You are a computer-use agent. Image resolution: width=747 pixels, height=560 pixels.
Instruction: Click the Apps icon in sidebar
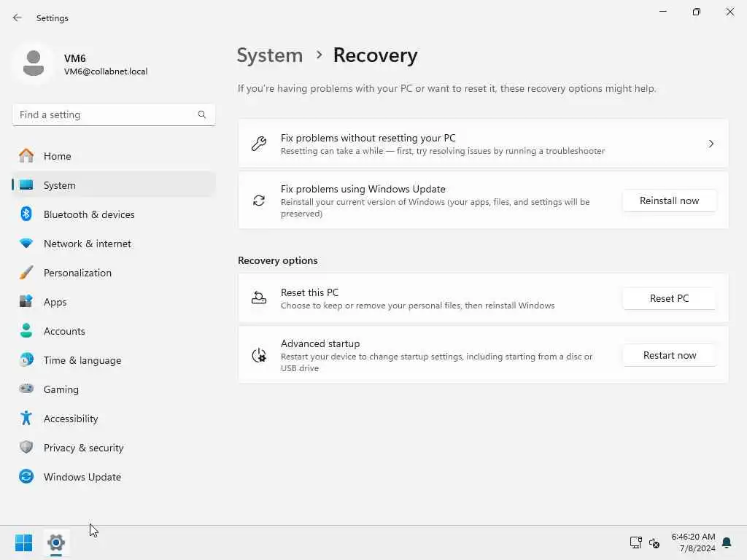click(26, 301)
